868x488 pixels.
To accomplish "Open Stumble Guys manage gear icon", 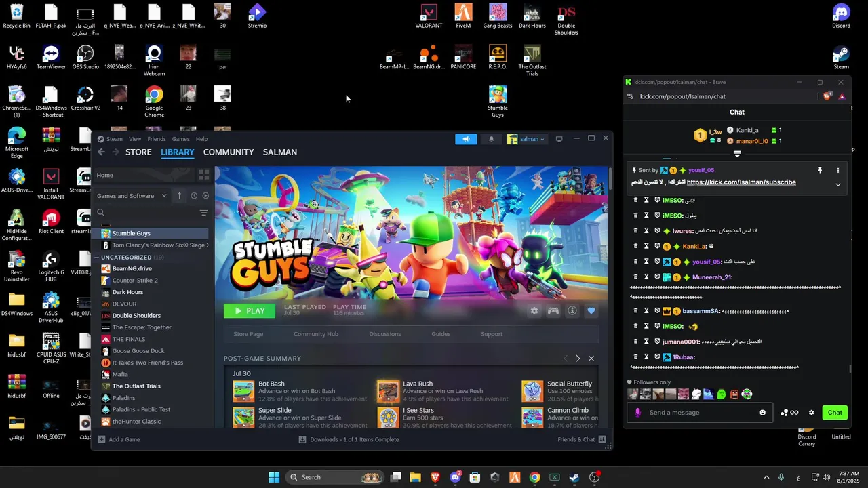I will click(x=534, y=311).
